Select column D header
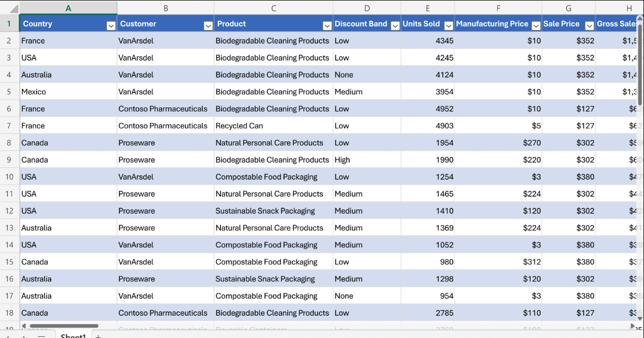Viewport: 644px width, 338px height. pos(367,8)
